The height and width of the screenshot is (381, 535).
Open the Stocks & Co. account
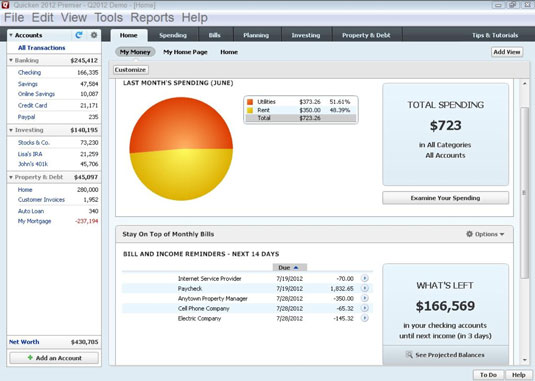[x=34, y=143]
